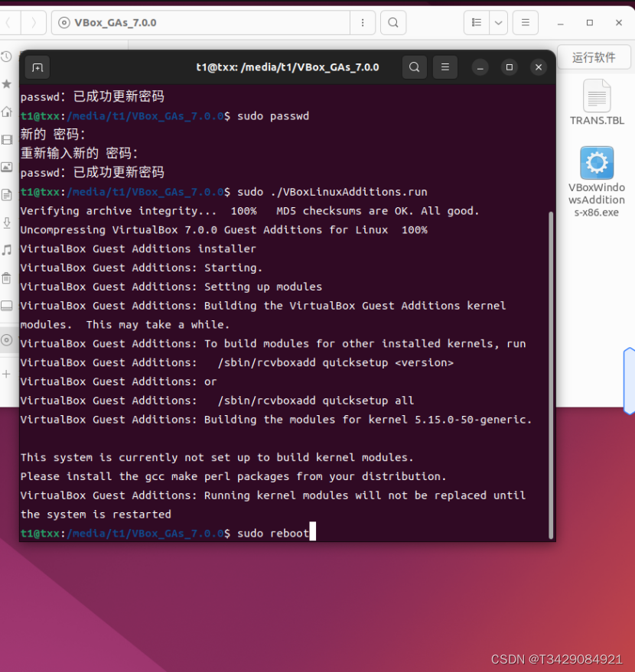Open Videos folder in Files sidebar
The width and height of the screenshot is (635, 672).
pyautogui.click(x=6, y=140)
